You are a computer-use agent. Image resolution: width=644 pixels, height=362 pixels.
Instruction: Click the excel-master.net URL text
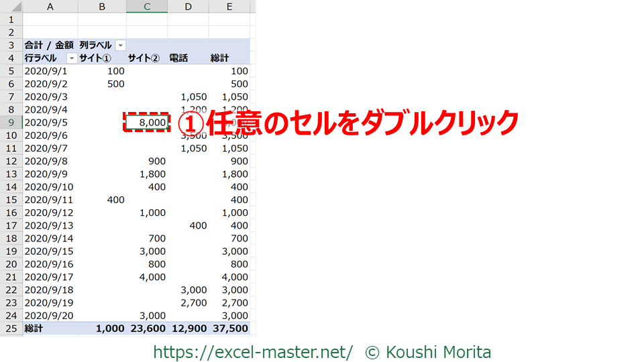click(x=253, y=351)
